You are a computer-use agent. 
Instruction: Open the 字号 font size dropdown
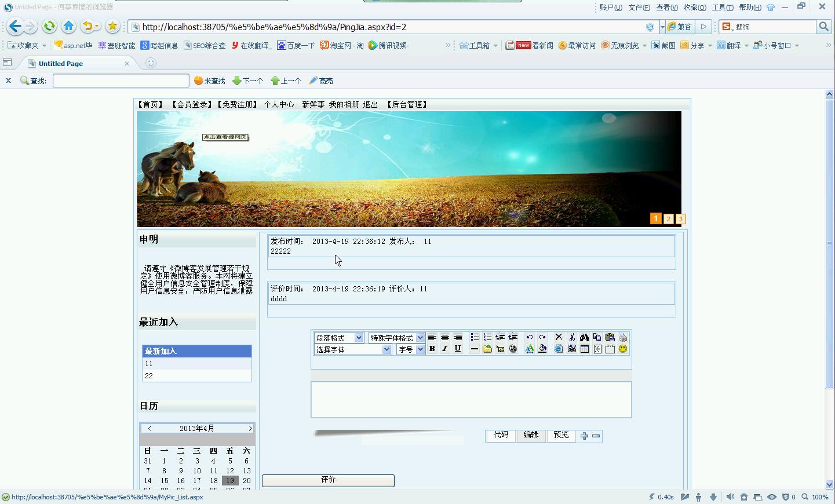pos(411,349)
